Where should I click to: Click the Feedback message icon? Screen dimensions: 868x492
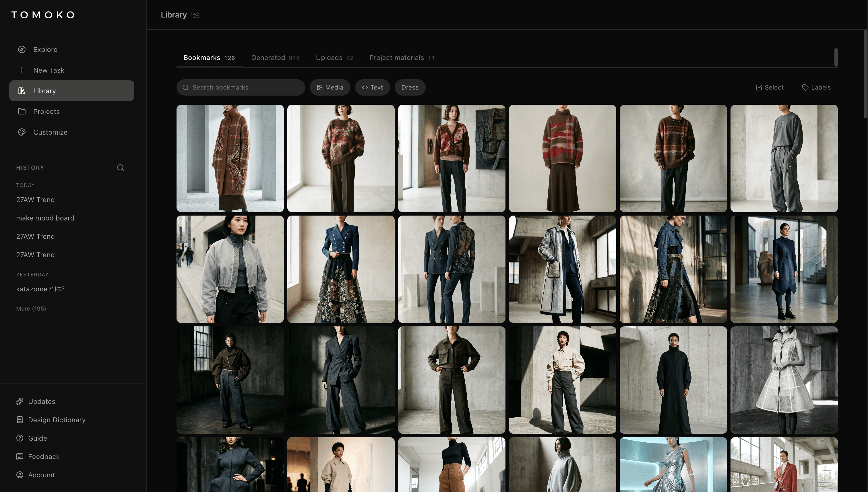coord(20,456)
